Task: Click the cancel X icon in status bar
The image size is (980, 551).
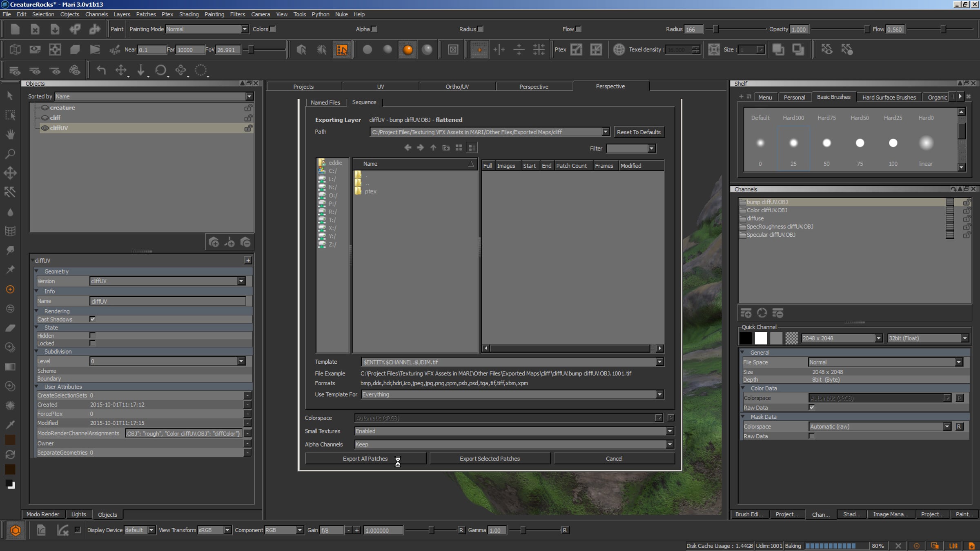Action: tap(898, 546)
